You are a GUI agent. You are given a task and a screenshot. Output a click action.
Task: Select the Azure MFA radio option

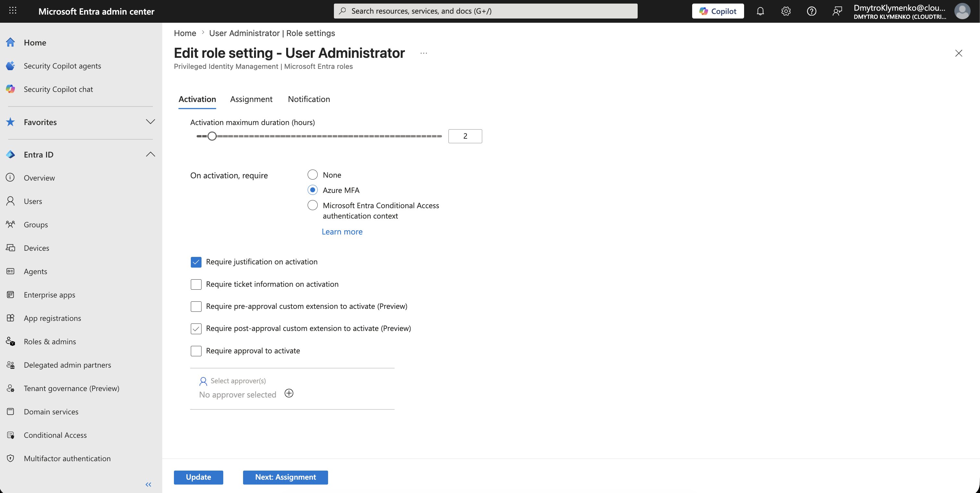[x=312, y=190]
